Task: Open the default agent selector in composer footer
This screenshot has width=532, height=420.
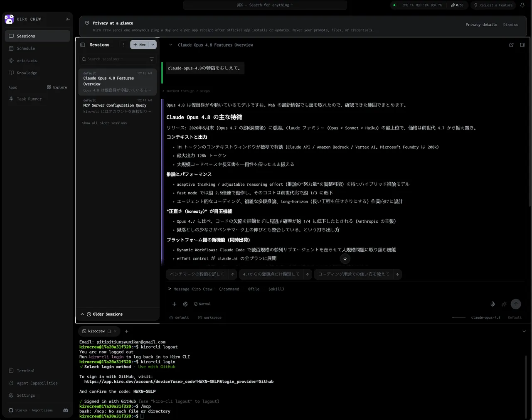Action: click(x=179, y=317)
